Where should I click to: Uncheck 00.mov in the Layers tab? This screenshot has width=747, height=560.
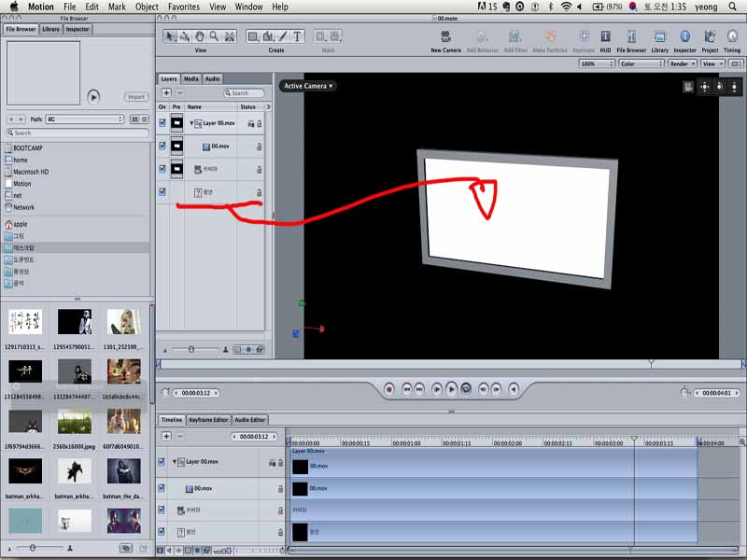(x=162, y=146)
